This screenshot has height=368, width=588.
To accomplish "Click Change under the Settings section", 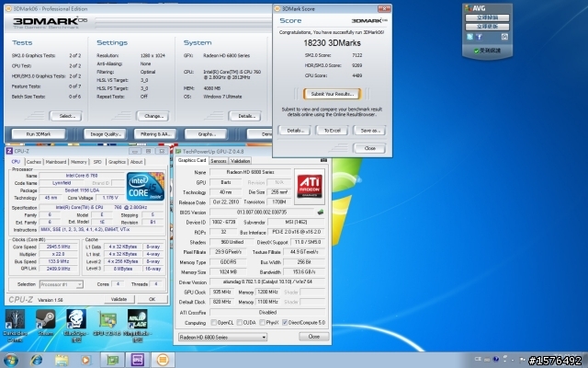I will point(153,116).
